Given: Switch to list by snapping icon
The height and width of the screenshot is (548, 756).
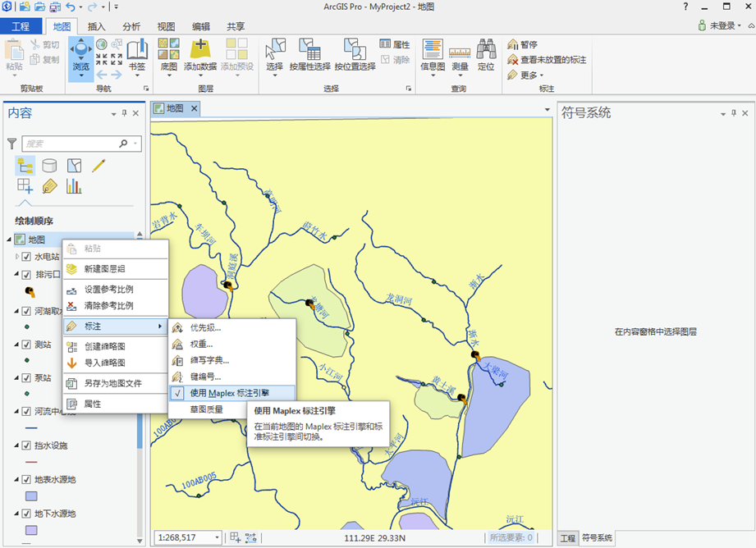Looking at the screenshot, I should pos(25,185).
